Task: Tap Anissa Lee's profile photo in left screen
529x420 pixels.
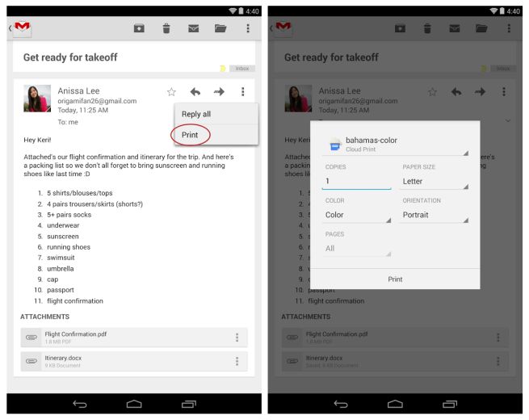Action: (37, 99)
